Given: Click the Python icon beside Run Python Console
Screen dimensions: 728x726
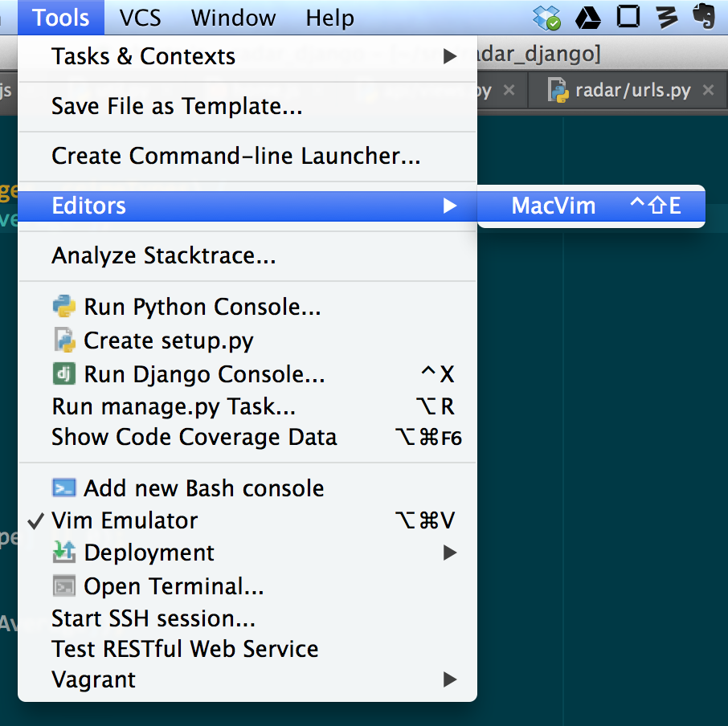Looking at the screenshot, I should [x=64, y=307].
